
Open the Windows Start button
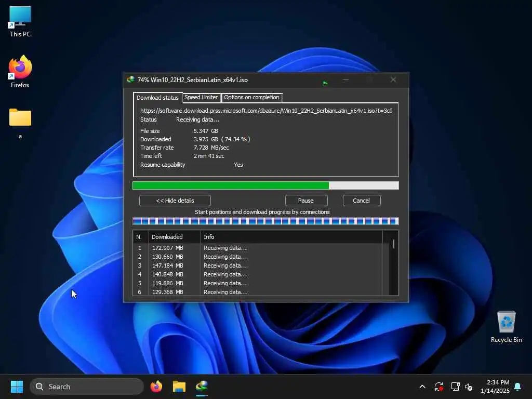click(x=17, y=387)
